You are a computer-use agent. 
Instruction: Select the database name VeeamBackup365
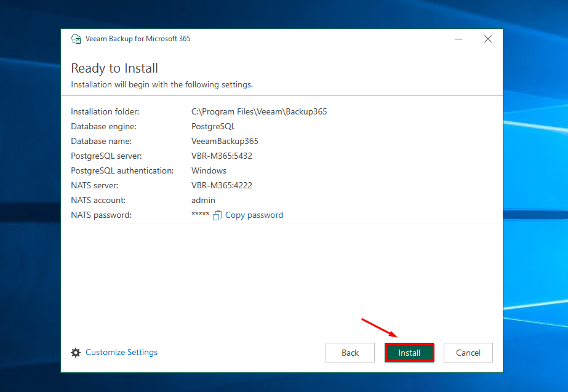(x=225, y=142)
